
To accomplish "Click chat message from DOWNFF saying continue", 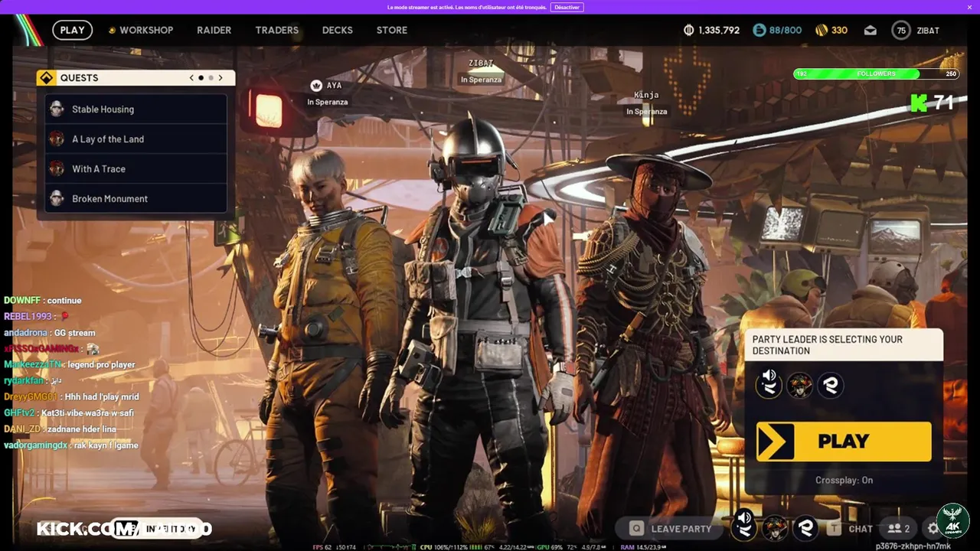I will coord(42,301).
